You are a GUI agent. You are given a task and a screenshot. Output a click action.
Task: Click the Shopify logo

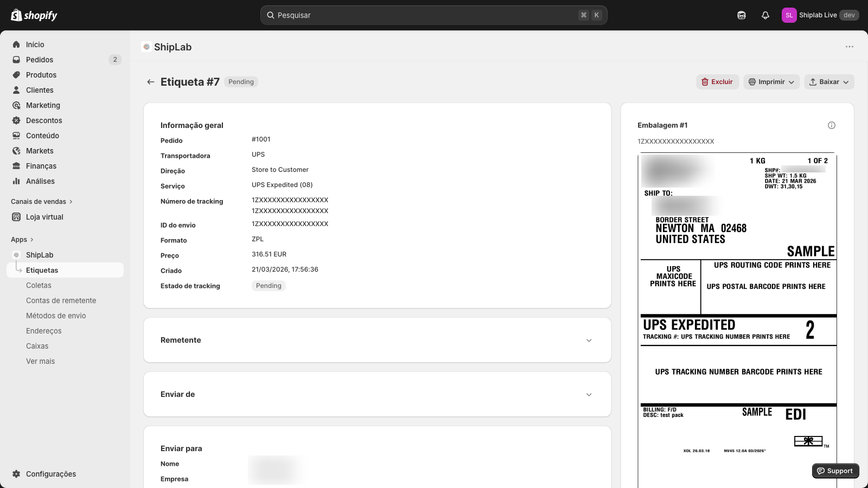click(34, 15)
